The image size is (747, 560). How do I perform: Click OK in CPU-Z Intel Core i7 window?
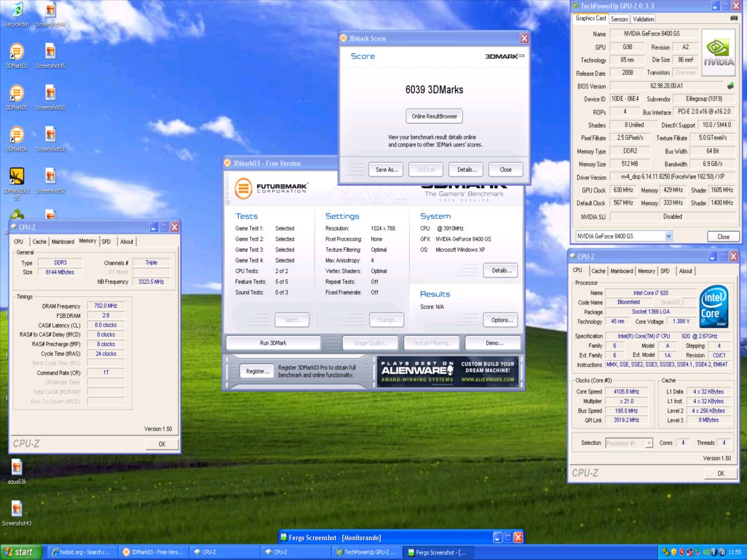tap(721, 473)
